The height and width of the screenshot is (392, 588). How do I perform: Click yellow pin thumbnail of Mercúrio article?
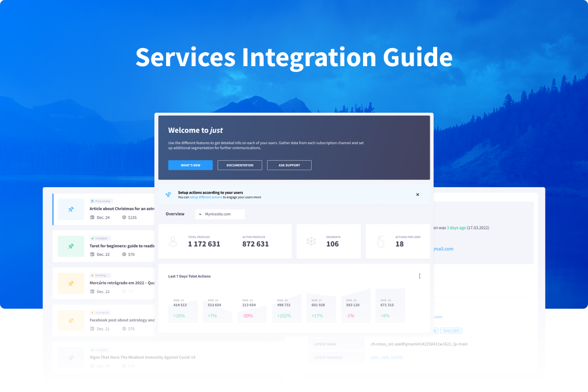coord(71,283)
